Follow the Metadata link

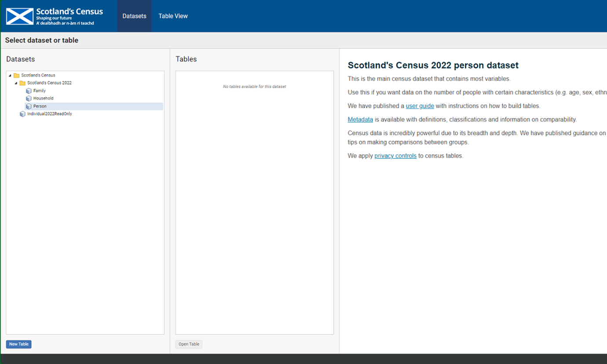click(360, 120)
